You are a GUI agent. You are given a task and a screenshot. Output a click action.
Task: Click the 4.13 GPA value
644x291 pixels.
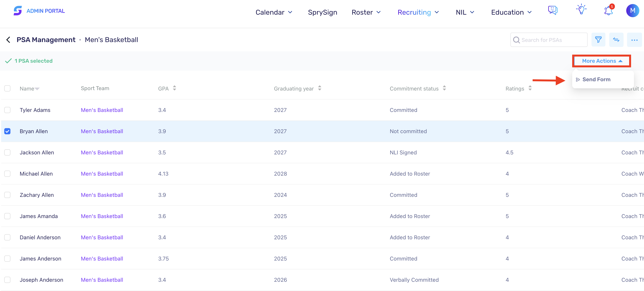[163, 174]
